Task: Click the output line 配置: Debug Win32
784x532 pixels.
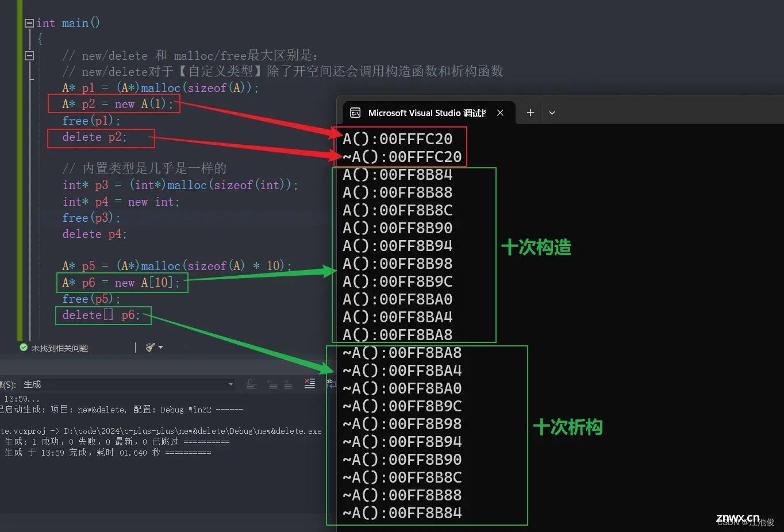Action: [x=122, y=410]
